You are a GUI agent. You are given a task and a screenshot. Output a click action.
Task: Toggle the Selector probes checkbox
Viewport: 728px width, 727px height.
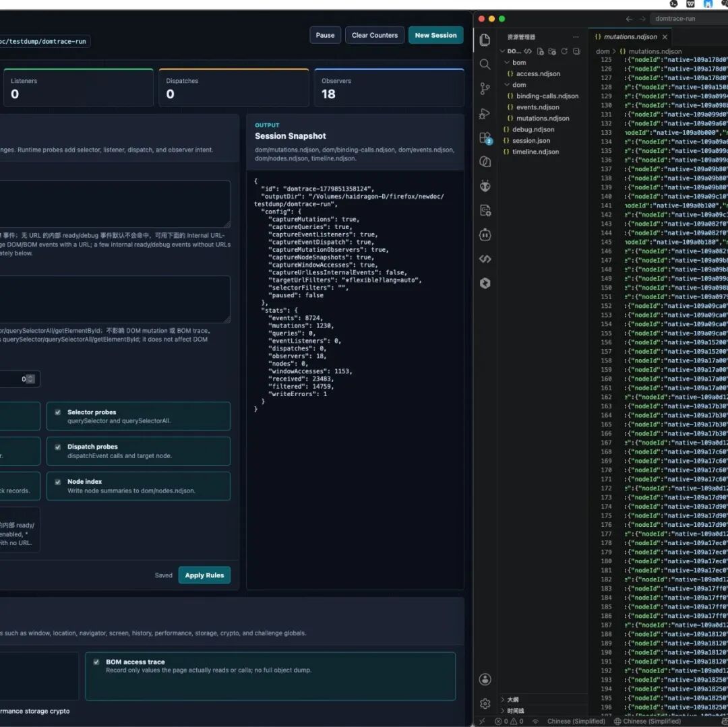coord(57,412)
